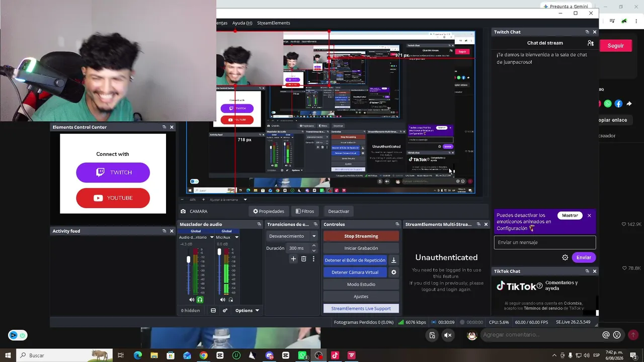Decrease transition duration with down arrow

click(x=314, y=250)
